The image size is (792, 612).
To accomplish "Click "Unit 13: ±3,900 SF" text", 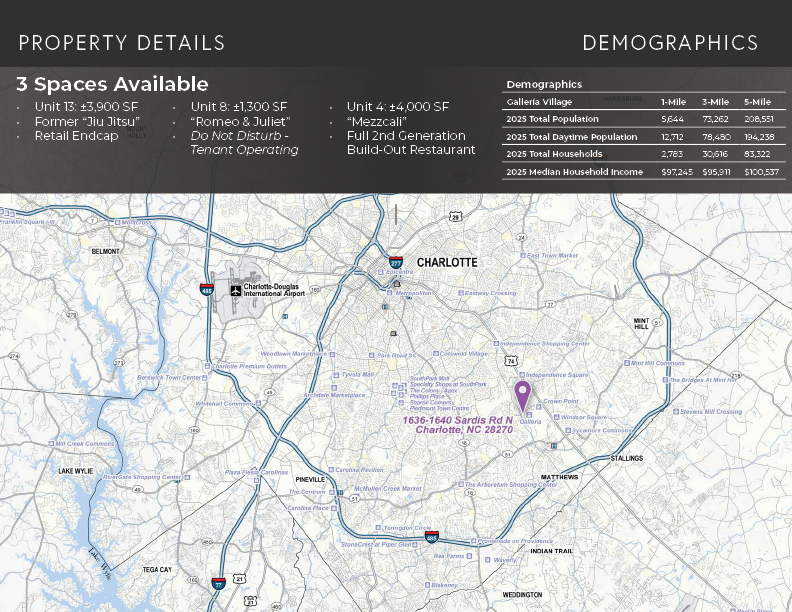I will coord(86,107).
